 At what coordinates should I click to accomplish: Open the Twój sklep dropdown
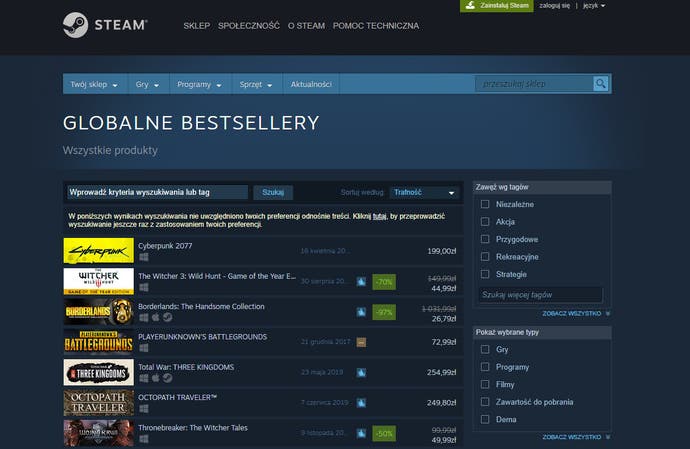94,84
